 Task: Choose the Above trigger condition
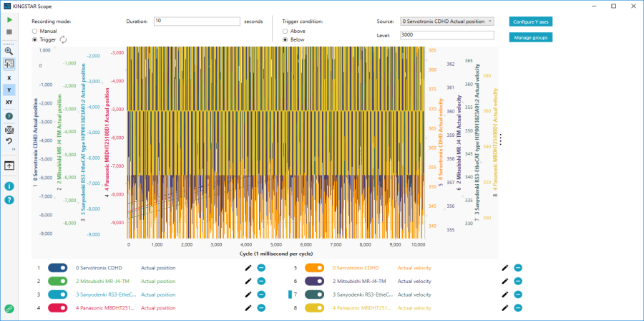[286, 32]
